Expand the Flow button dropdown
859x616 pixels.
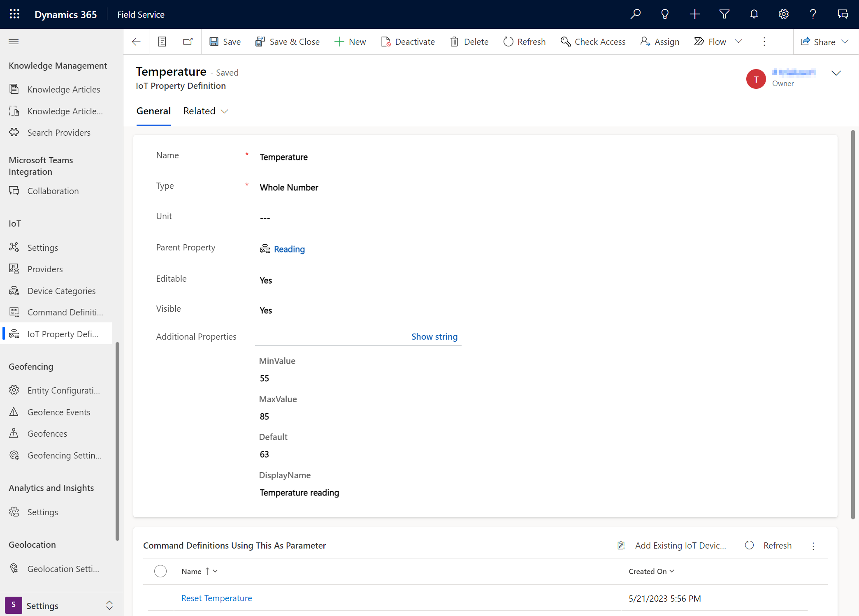[740, 42]
